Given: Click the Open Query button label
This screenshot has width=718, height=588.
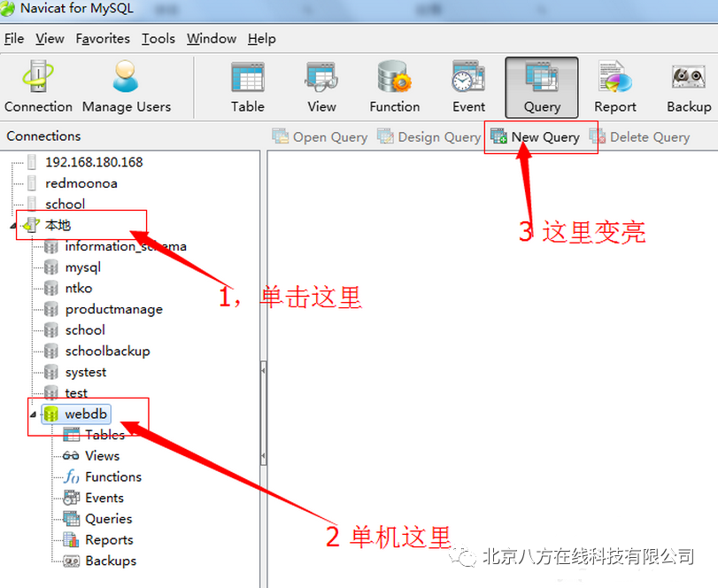Looking at the screenshot, I should (x=330, y=137).
